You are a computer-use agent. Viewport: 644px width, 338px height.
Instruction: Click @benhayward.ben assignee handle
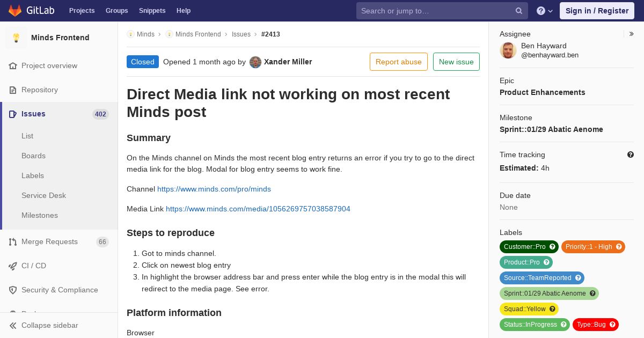[x=550, y=55]
